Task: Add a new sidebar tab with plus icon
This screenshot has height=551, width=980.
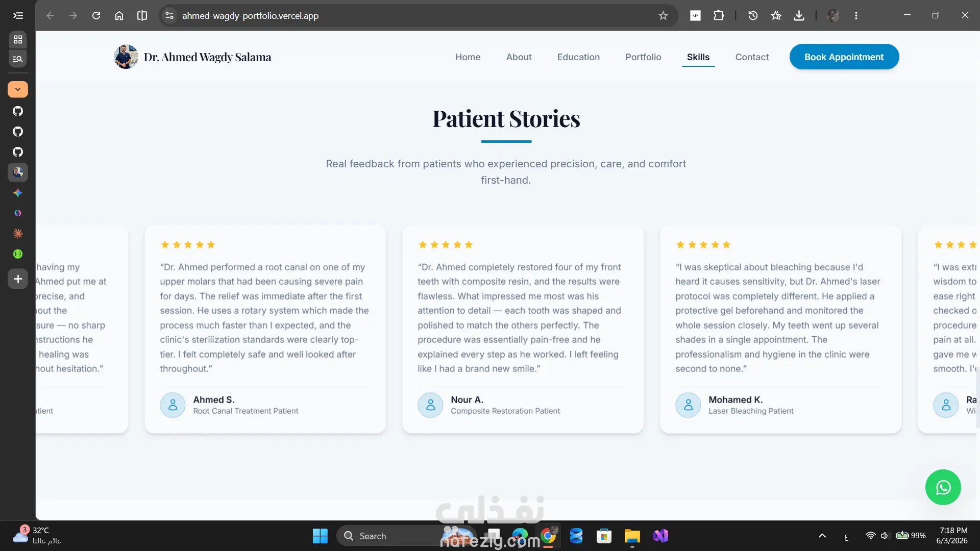Action: [x=18, y=279]
